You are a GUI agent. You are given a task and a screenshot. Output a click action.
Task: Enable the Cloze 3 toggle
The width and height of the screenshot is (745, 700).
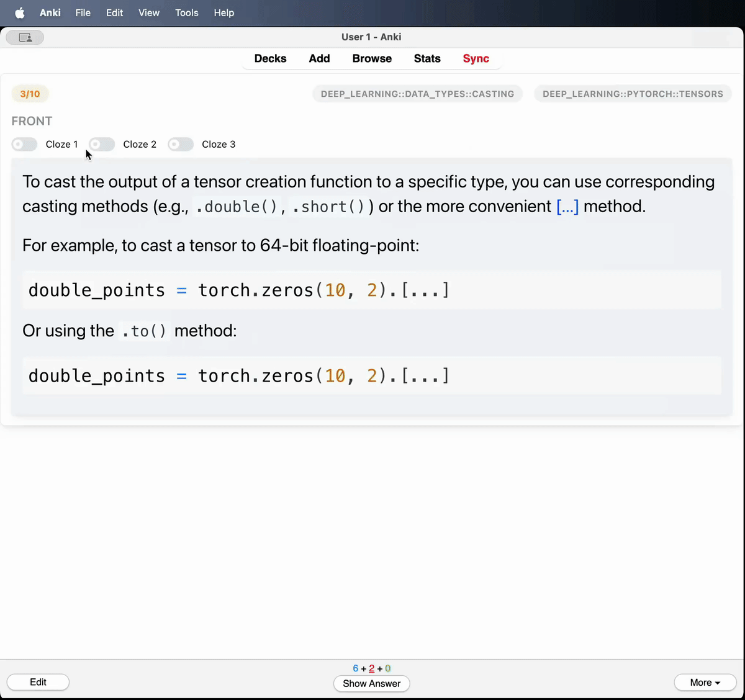pyautogui.click(x=180, y=144)
